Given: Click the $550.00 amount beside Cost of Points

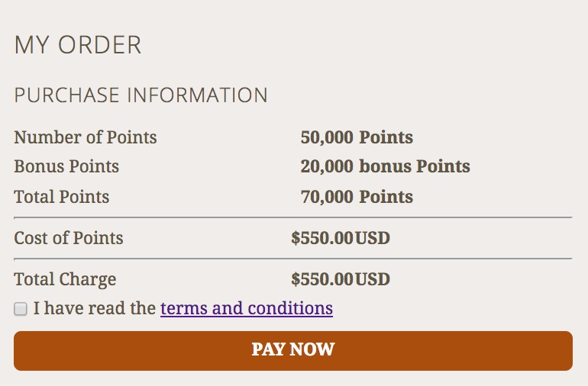Looking at the screenshot, I should 322,237.
